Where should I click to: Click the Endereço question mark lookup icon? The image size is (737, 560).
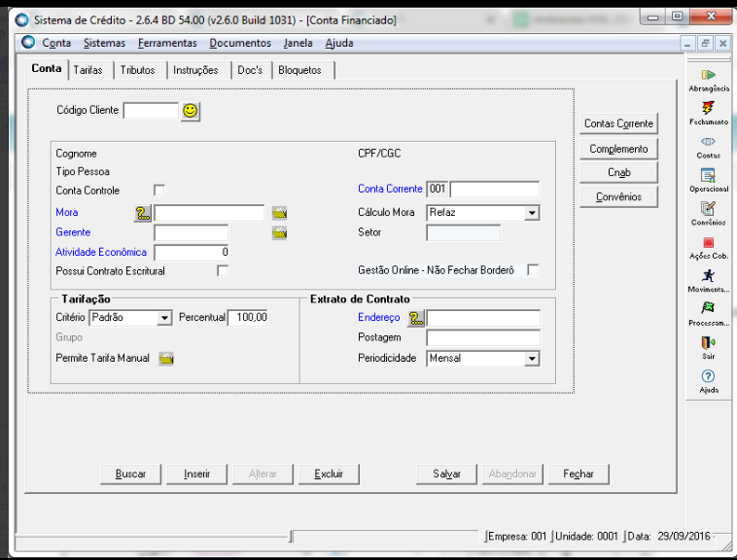click(x=415, y=319)
